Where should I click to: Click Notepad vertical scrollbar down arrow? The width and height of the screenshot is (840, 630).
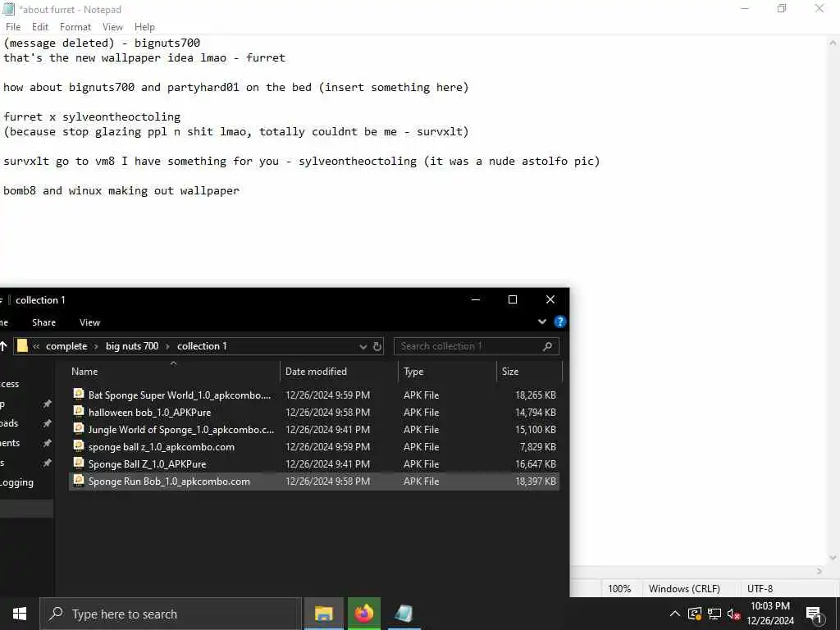(x=833, y=558)
